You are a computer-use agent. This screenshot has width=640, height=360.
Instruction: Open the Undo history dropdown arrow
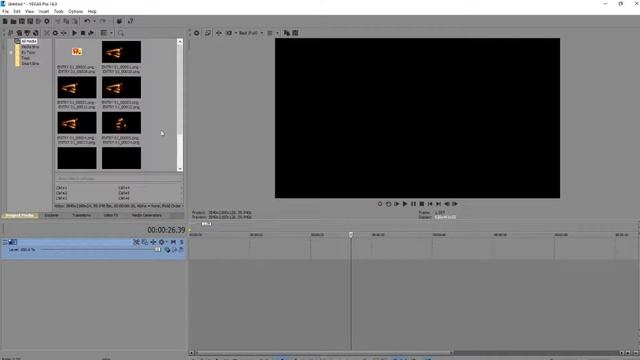coord(94,21)
